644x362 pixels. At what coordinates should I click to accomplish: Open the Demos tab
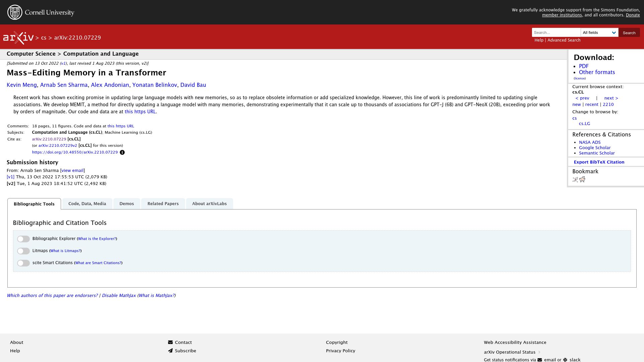[127, 204]
